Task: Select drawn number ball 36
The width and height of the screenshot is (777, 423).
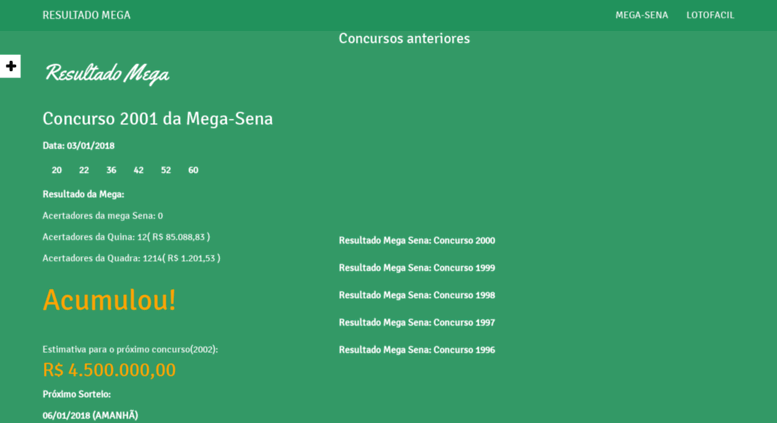Action: click(111, 170)
